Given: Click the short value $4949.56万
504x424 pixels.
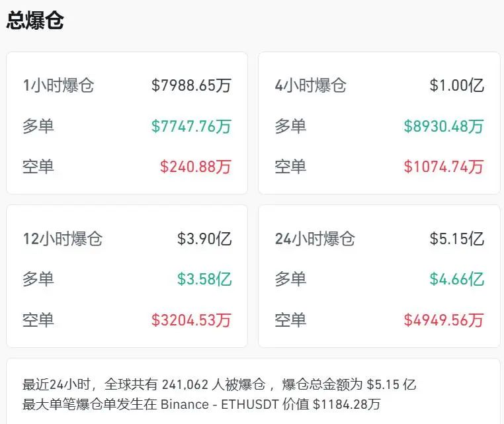Looking at the screenshot, I should click(444, 320).
